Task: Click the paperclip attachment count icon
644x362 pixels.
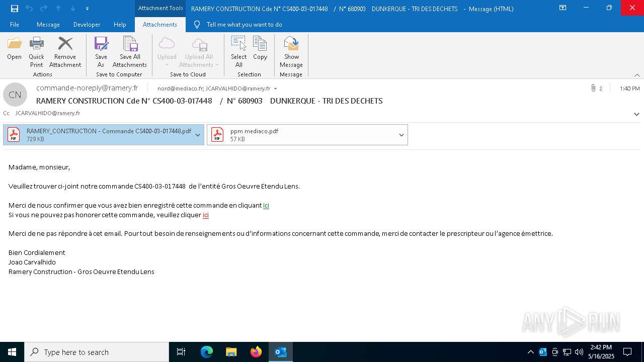Action: pyautogui.click(x=593, y=88)
